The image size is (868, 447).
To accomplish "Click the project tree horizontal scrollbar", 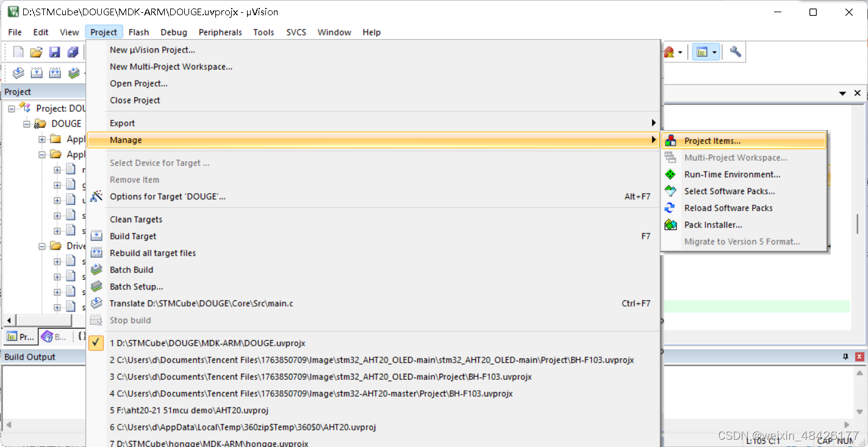I will pos(44,321).
